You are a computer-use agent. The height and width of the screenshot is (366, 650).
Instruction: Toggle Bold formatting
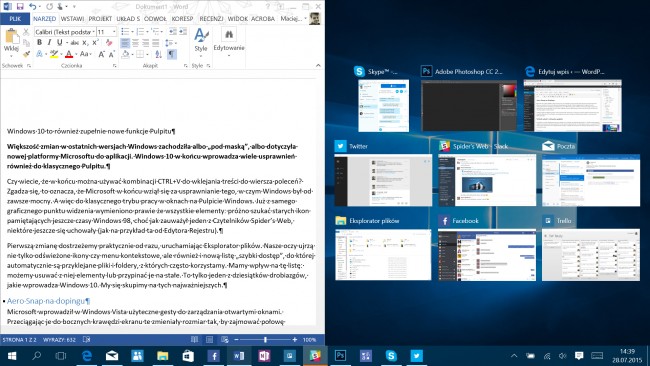[x=39, y=42]
